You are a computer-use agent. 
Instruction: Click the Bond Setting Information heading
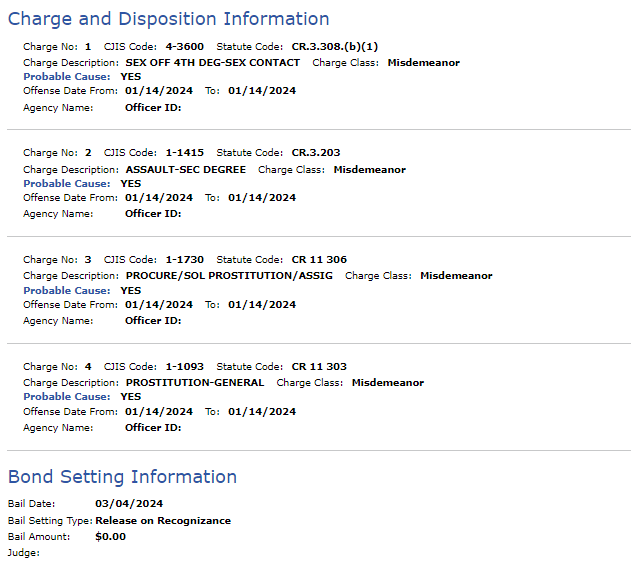pyautogui.click(x=122, y=477)
